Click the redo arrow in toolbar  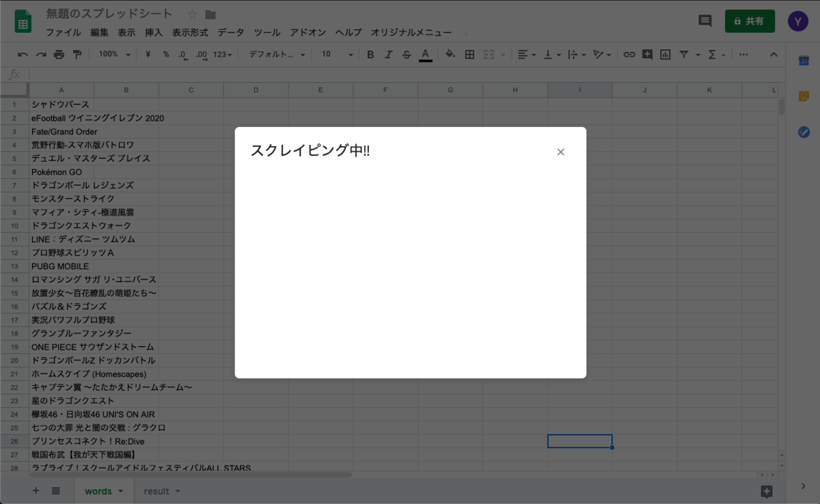tap(41, 55)
